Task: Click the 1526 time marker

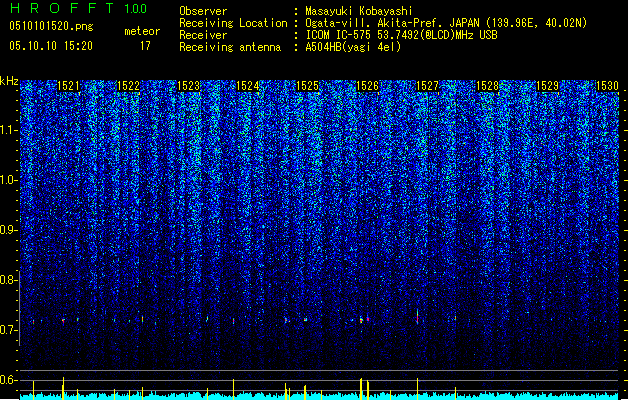Action: (x=367, y=86)
